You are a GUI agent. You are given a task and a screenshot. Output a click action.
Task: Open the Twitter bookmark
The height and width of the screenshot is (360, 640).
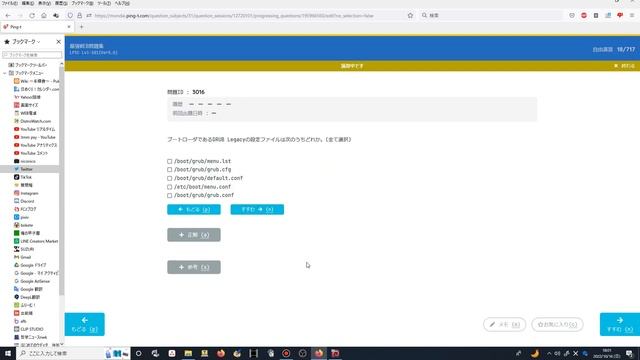point(27,169)
